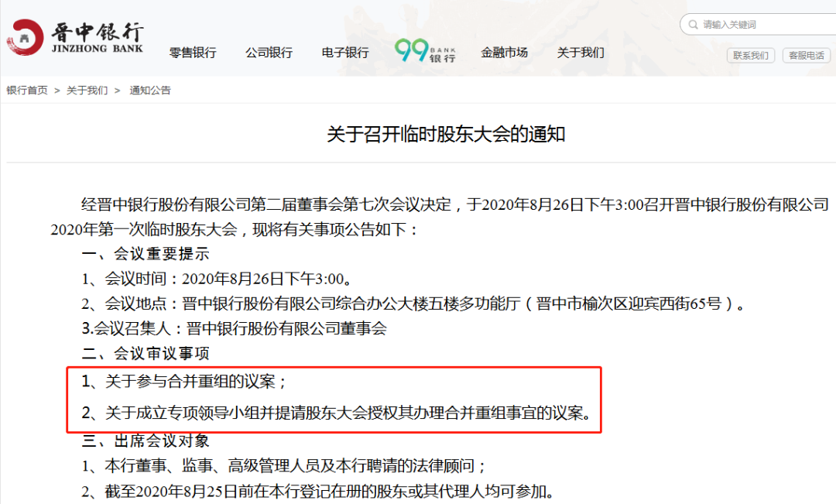Click the 三、出席会议对象 section heading
The height and width of the screenshot is (504, 836).
click(146, 441)
